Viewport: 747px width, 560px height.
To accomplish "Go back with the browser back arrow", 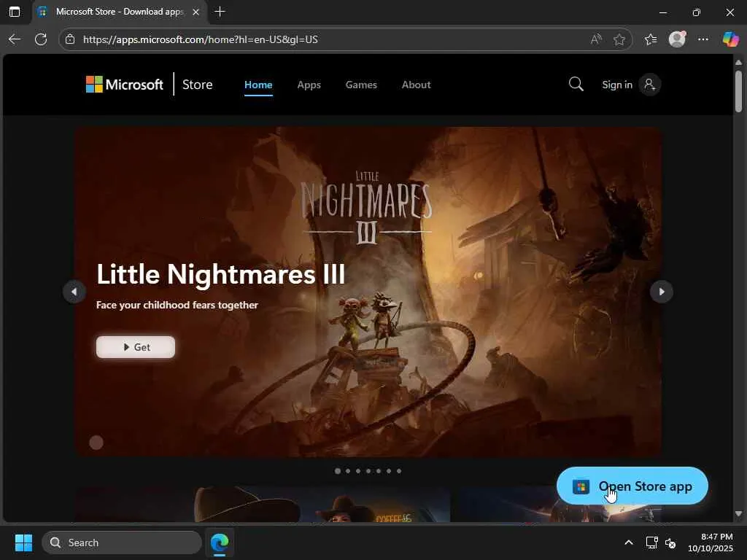I will (x=15, y=39).
